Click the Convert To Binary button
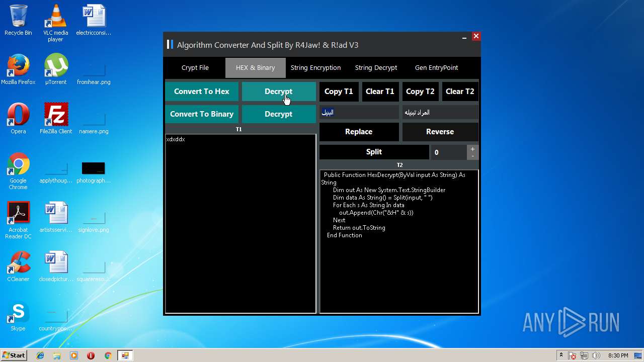The image size is (644, 362). point(202,114)
